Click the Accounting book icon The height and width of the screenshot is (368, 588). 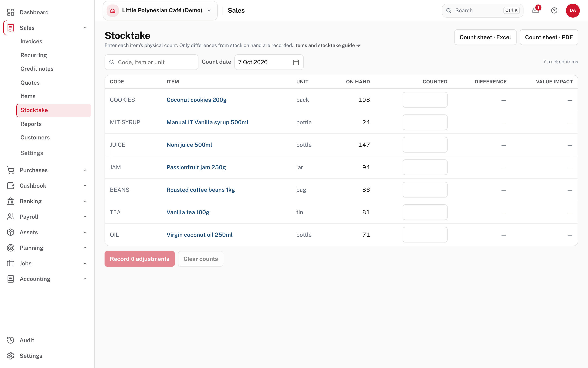[x=10, y=279]
